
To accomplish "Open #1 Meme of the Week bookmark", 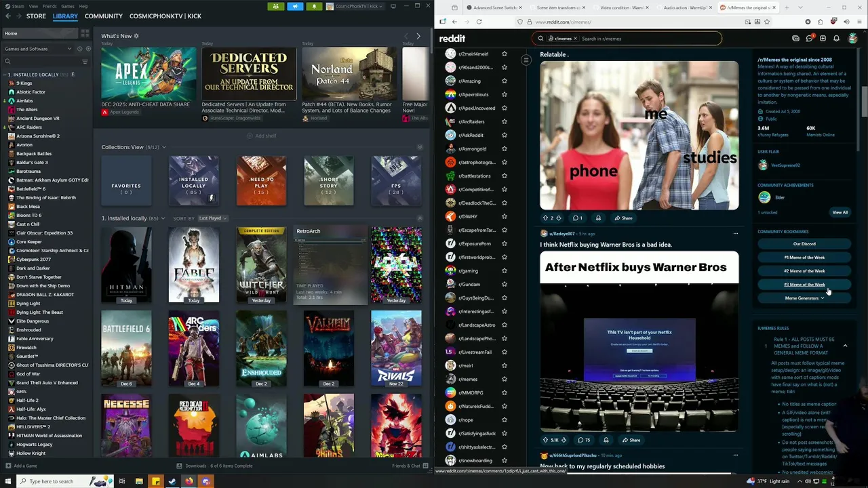I will (804, 258).
